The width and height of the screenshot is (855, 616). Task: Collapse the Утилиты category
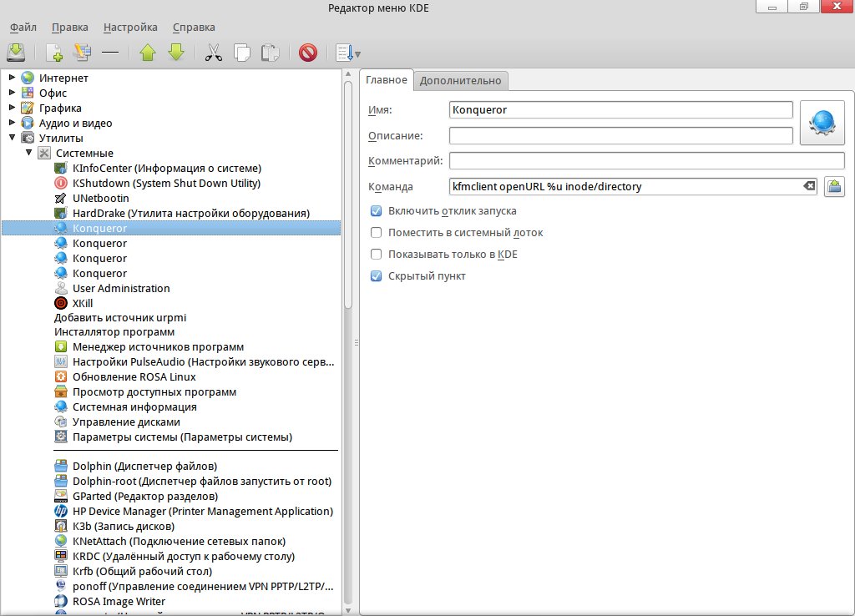tap(12, 138)
